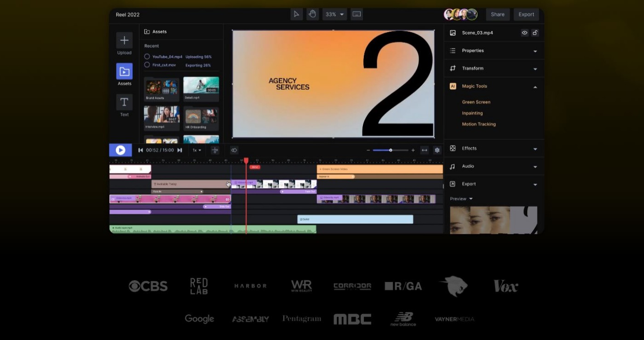The image size is (644, 340).
Task: Click the Upload plus icon
Action: point(124,40)
